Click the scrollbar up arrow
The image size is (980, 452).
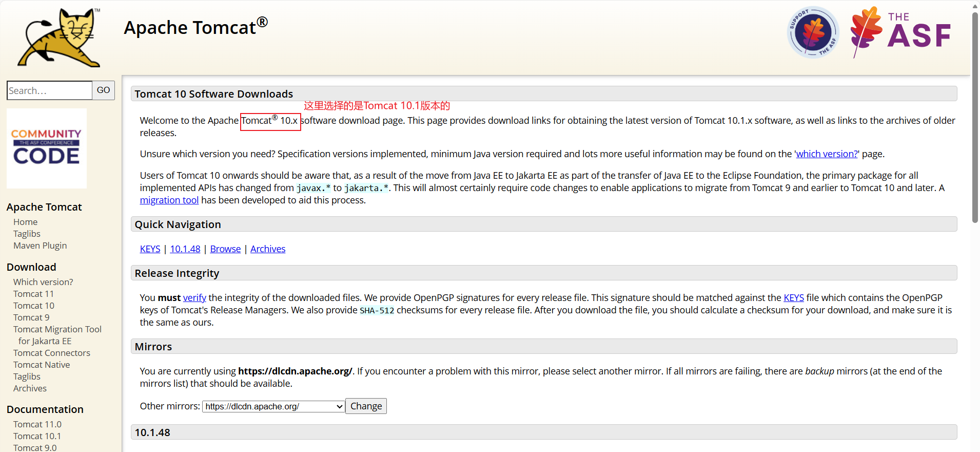point(975,6)
